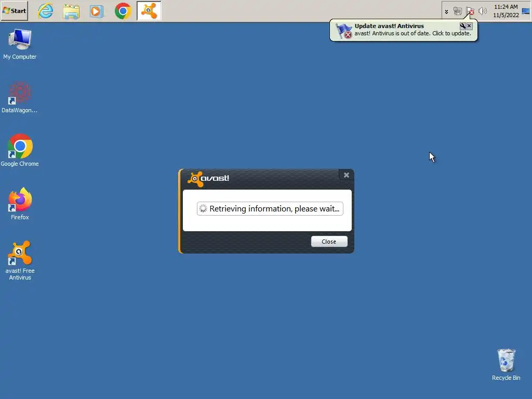Open notification balloon options wrench icon
The width and height of the screenshot is (532, 399).
462,26
